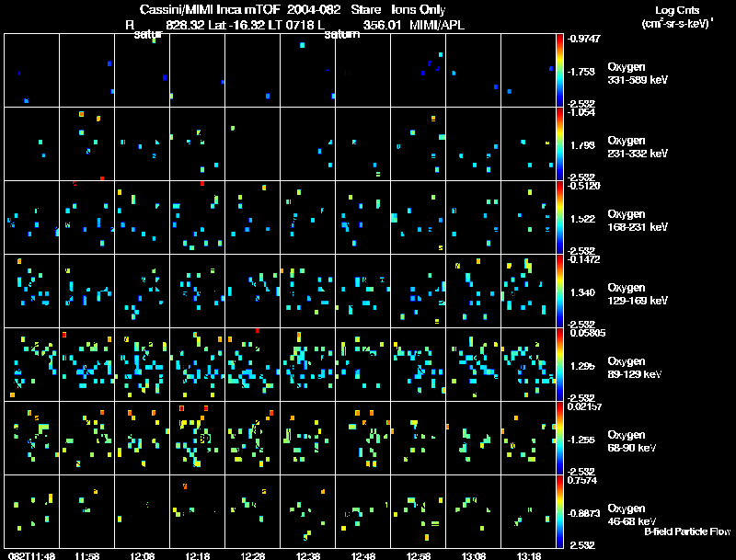Select the 13:18 time label
This screenshot has width=736, height=560.
click(529, 555)
